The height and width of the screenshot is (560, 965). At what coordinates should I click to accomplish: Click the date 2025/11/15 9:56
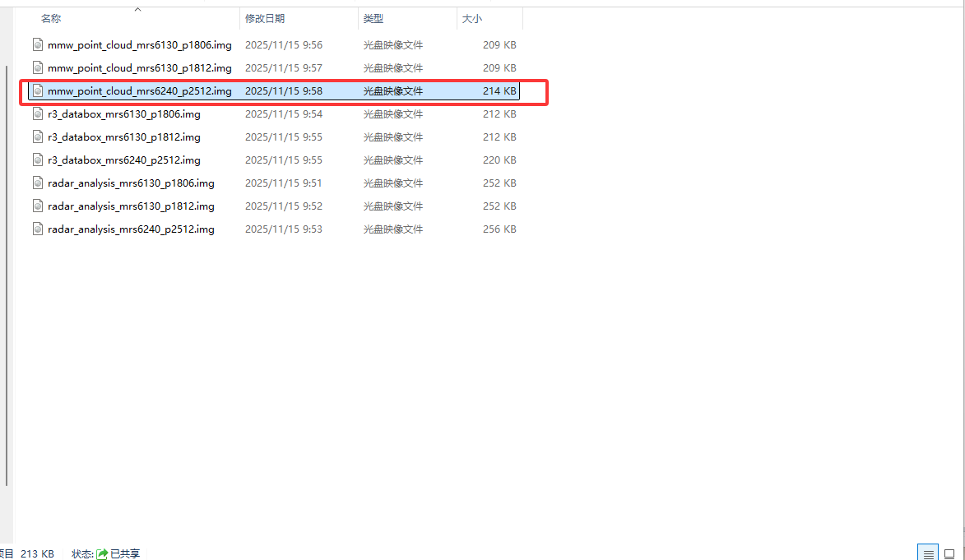pyautogui.click(x=284, y=45)
